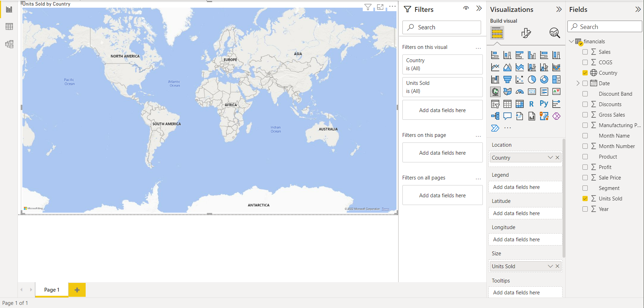Screen dimensions: 644x308
Task: Select the Page 1 tab
Action: pos(52,290)
